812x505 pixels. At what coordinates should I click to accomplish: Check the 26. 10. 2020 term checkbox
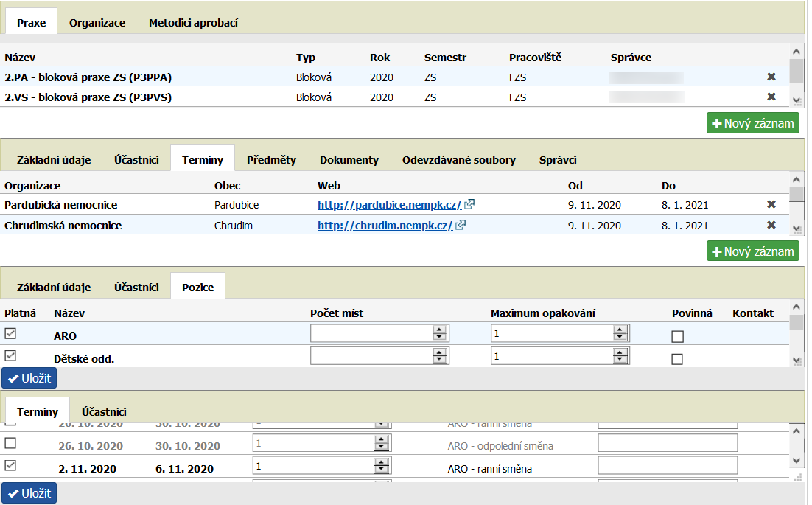pos(10,443)
